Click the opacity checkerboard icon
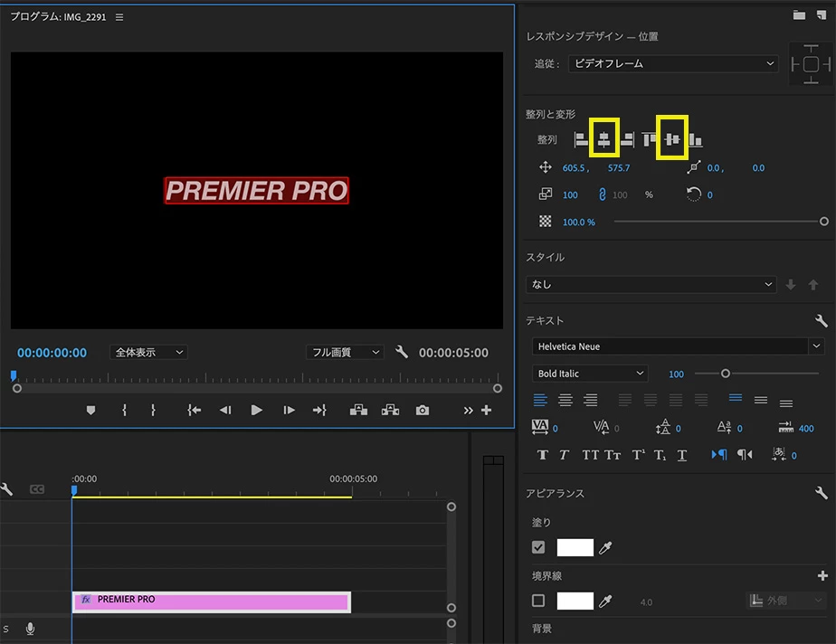 click(545, 222)
